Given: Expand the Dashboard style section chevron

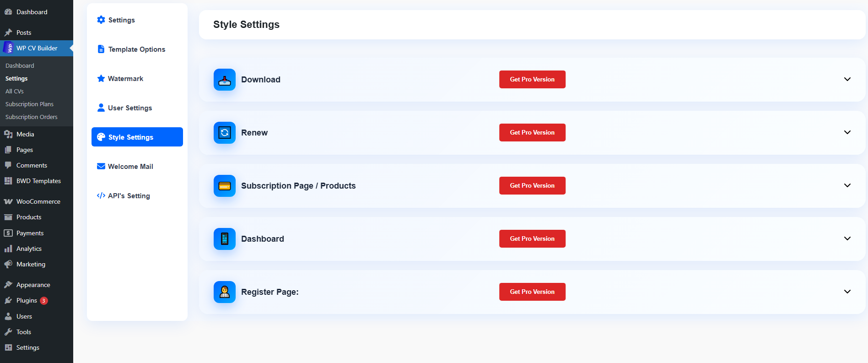Looking at the screenshot, I should [847, 238].
